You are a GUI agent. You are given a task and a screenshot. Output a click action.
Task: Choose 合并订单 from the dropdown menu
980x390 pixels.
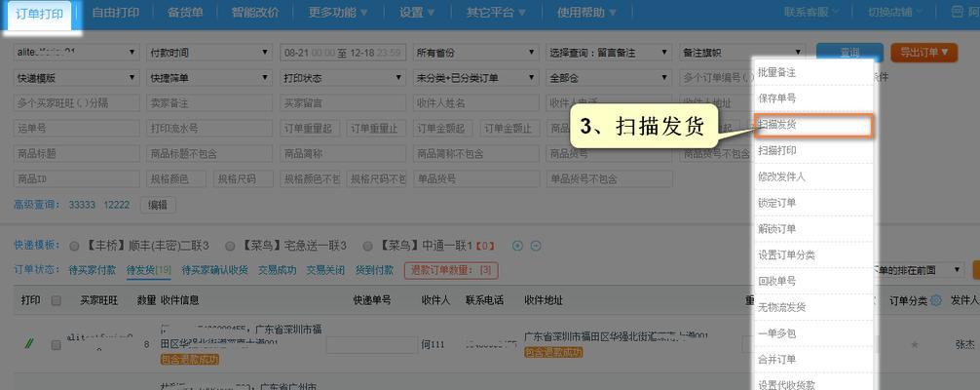(815, 360)
